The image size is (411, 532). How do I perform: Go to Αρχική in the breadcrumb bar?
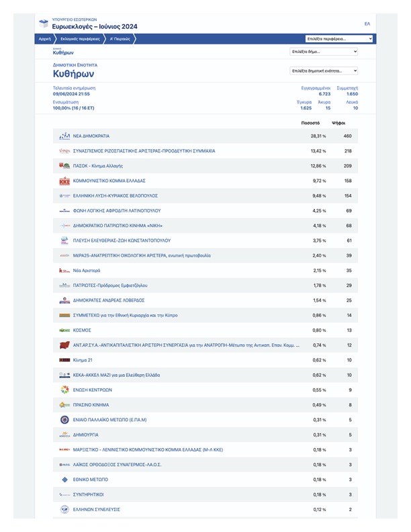(44, 39)
